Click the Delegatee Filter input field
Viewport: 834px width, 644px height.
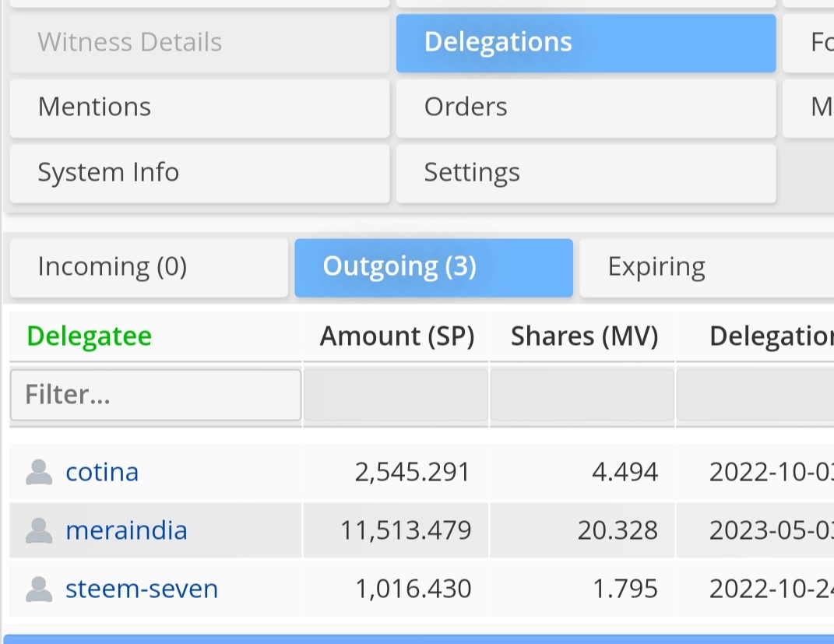pos(156,395)
